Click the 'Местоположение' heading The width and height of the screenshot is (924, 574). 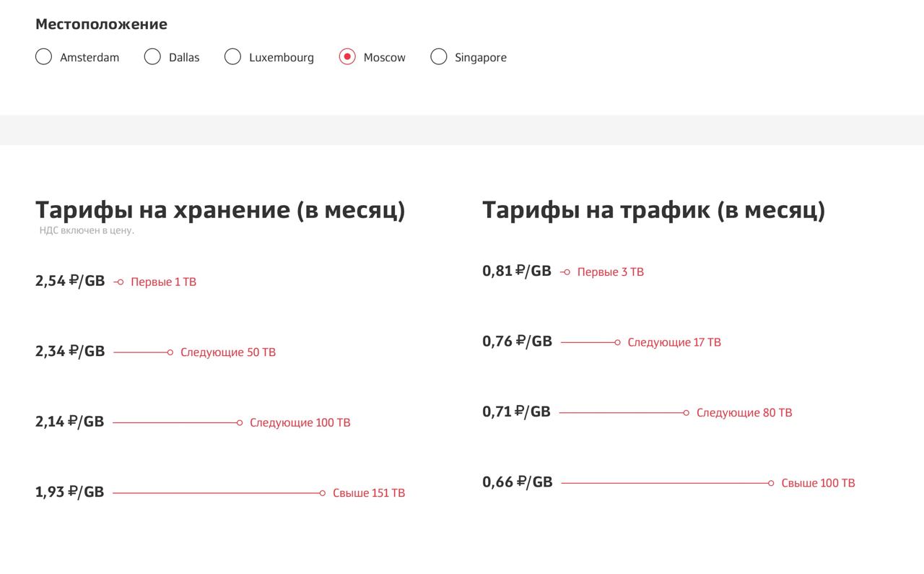coord(101,24)
